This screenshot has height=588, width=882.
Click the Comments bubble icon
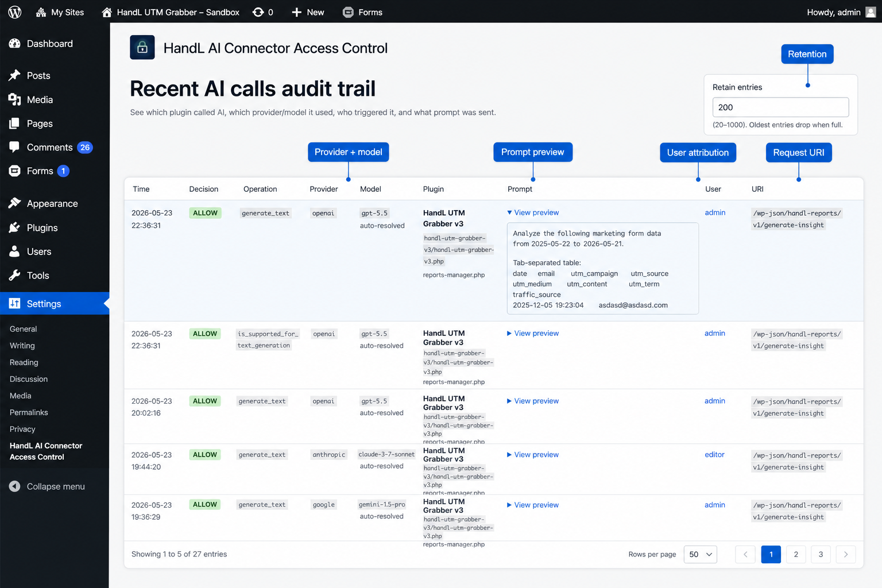point(15,147)
